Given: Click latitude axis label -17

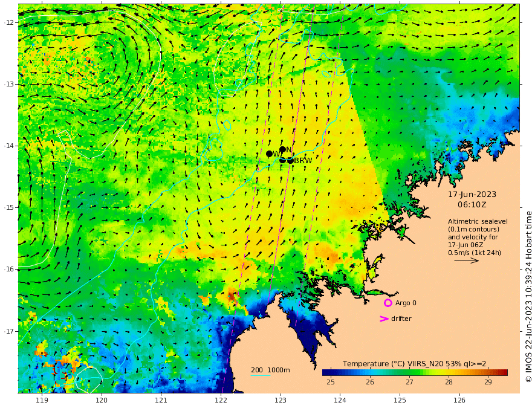Looking at the screenshot, I should pyautogui.click(x=9, y=331).
